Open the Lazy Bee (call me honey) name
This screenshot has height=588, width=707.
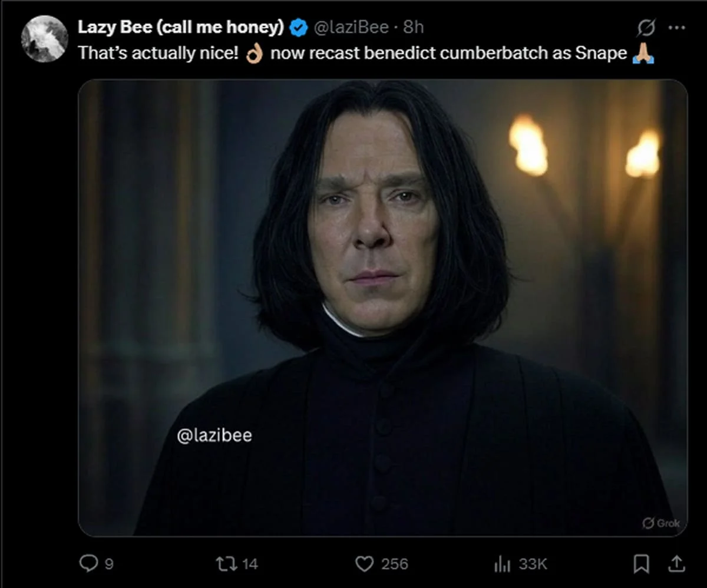[181, 27]
